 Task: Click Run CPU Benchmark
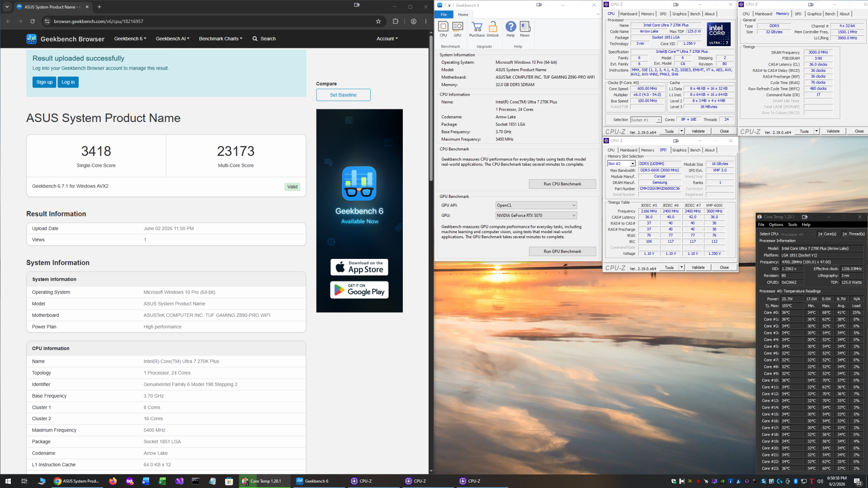click(x=562, y=184)
